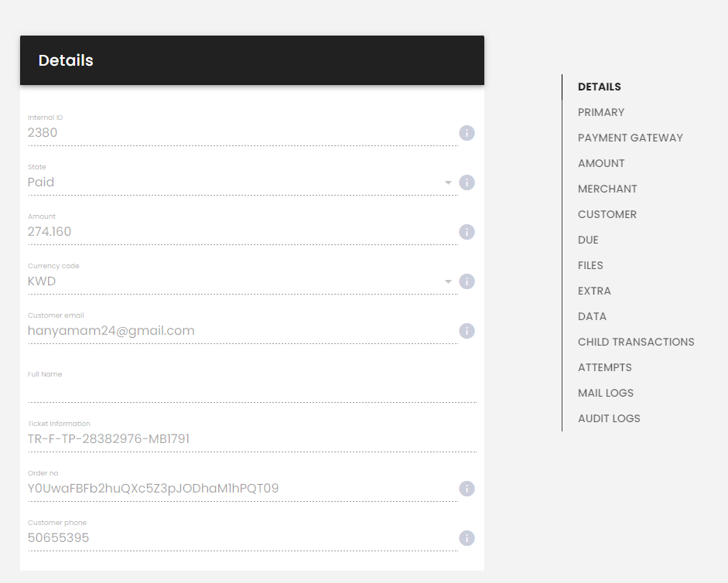Focus the Customer email input
The height and width of the screenshot is (583, 728).
(x=243, y=331)
